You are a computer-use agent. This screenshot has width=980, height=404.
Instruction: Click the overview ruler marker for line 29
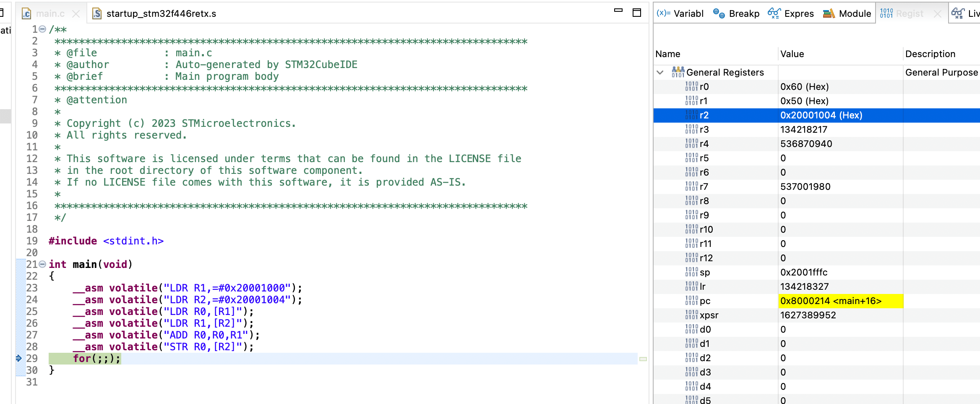coord(643,359)
